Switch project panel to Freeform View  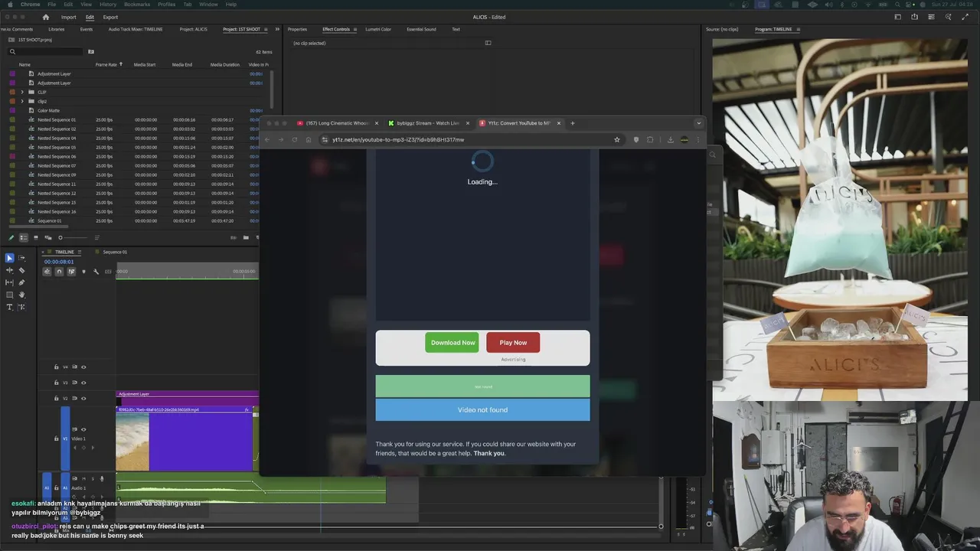pyautogui.click(x=48, y=238)
